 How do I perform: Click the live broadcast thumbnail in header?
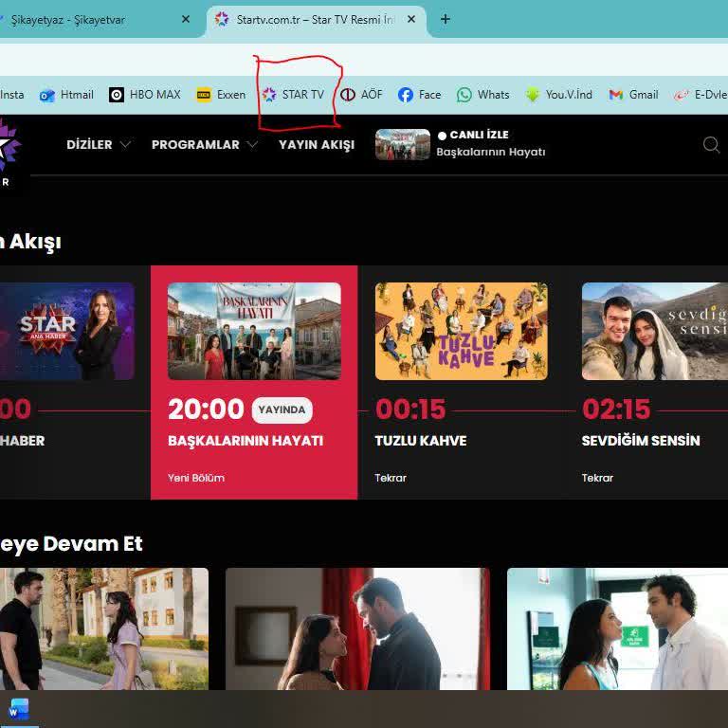click(x=403, y=144)
